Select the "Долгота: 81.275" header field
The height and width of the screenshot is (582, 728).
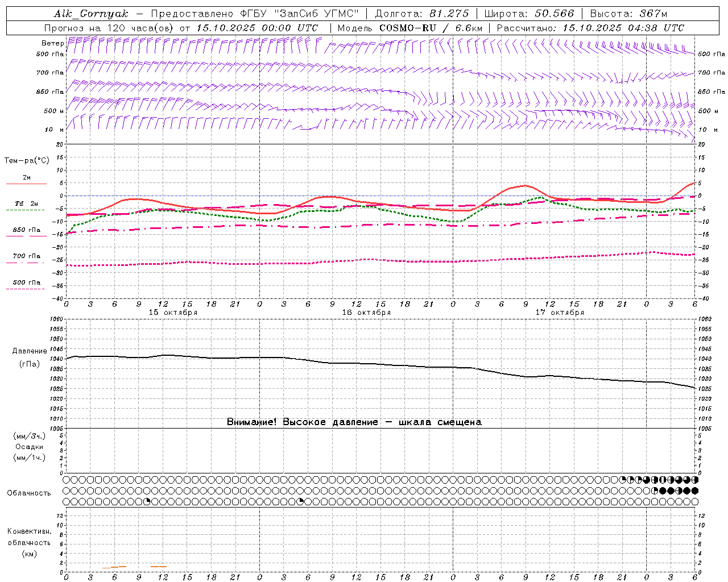coord(422,14)
